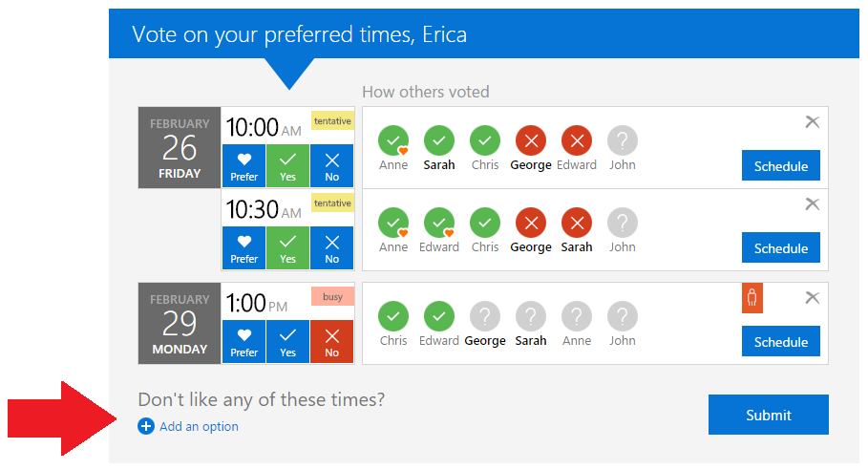Prefer the 1:00 PM Monday slot
The height and width of the screenshot is (470, 868).
click(x=243, y=341)
